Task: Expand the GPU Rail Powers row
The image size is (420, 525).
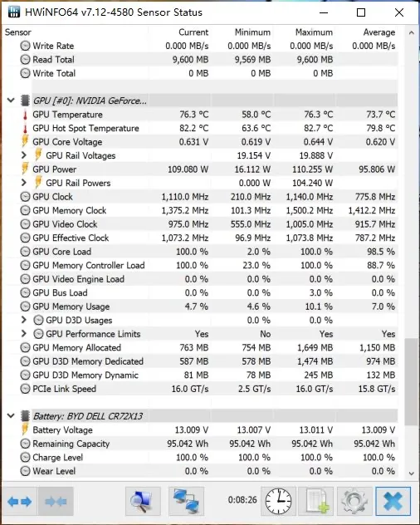Action: tap(23, 183)
